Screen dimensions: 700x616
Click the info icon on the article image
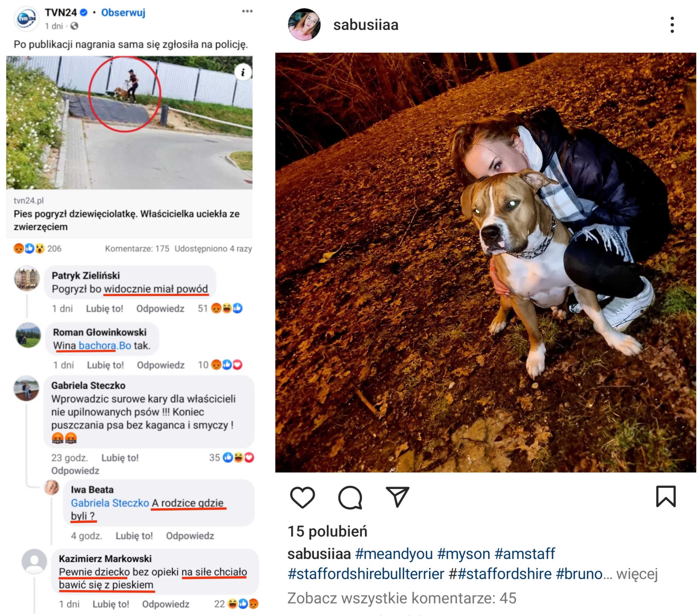243,72
